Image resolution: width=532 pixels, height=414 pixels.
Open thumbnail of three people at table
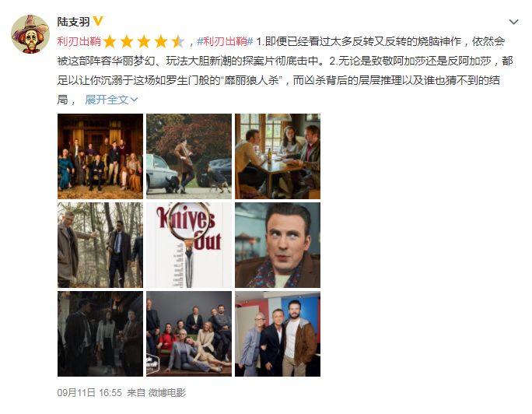pos(278,156)
